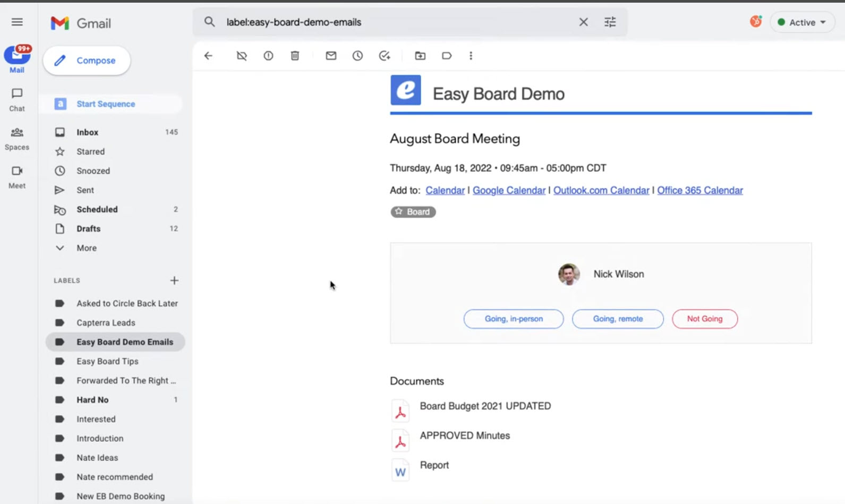Open the main menu hamburger icon

(17, 22)
